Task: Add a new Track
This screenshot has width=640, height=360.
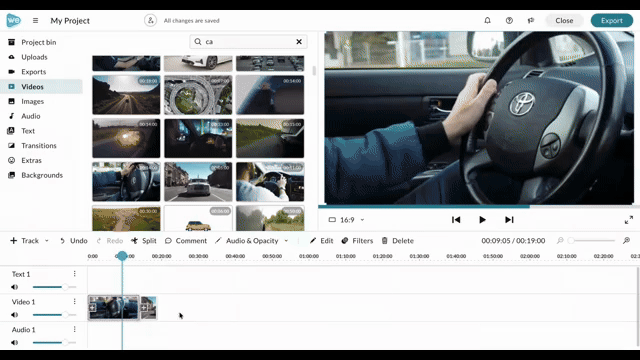Action: click(24, 240)
